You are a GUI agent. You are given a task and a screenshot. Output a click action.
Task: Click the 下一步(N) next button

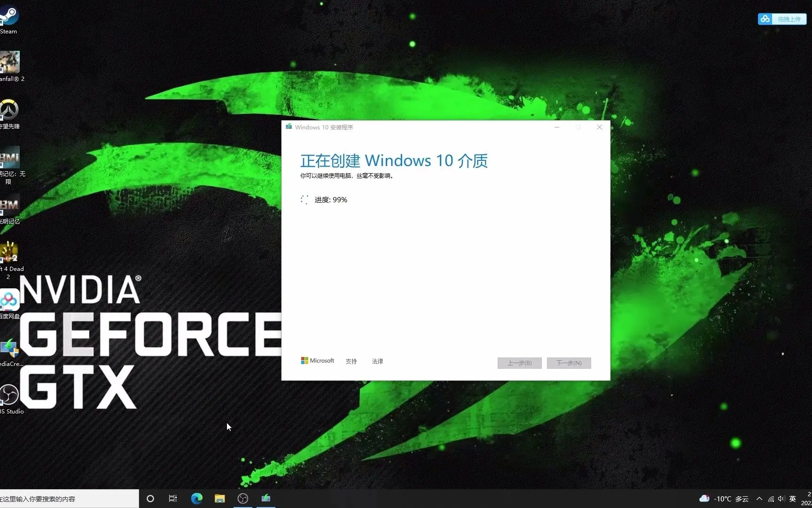point(569,363)
